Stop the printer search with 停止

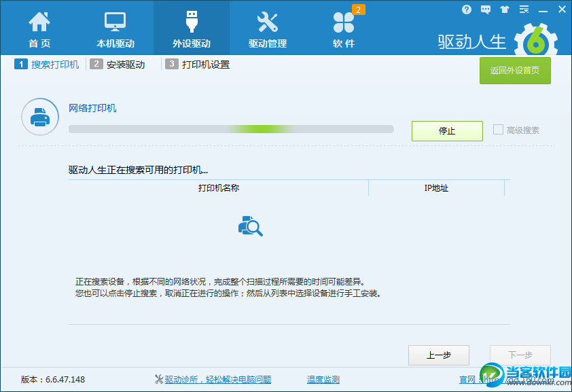click(x=447, y=131)
